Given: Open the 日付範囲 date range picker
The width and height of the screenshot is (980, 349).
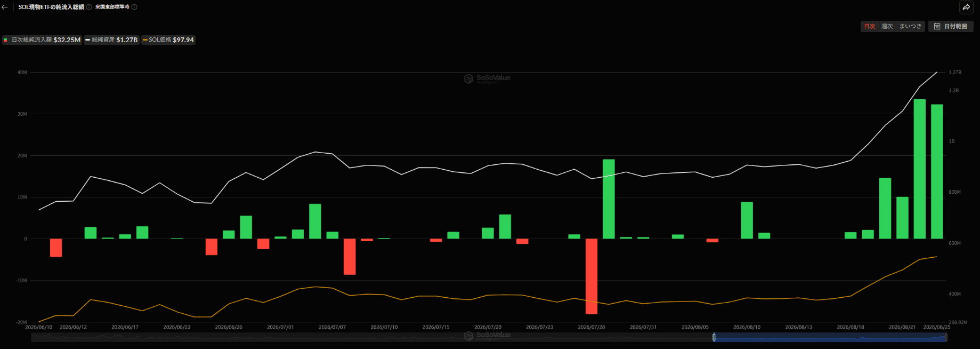Looking at the screenshot, I should (951, 26).
